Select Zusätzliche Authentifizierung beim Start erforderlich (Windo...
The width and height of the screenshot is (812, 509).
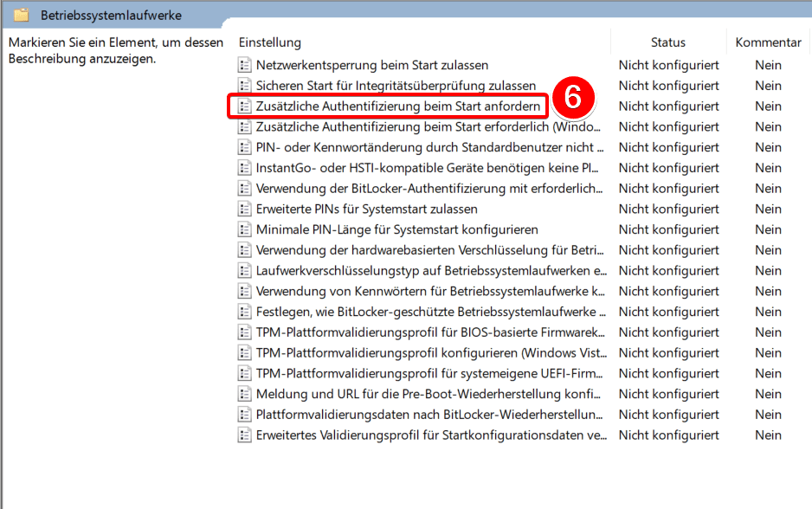[x=429, y=127]
